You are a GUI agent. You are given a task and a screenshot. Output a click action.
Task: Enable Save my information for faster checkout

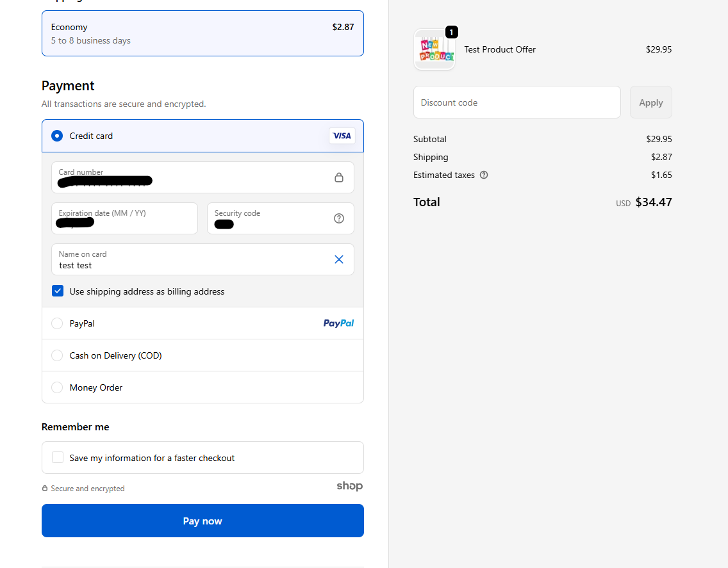click(58, 458)
